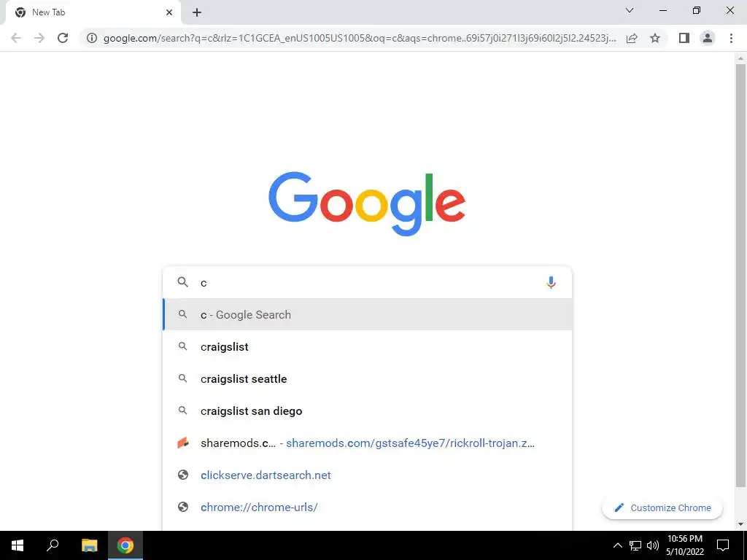
Task: Reload the page with refresh icon
Action: click(63, 38)
